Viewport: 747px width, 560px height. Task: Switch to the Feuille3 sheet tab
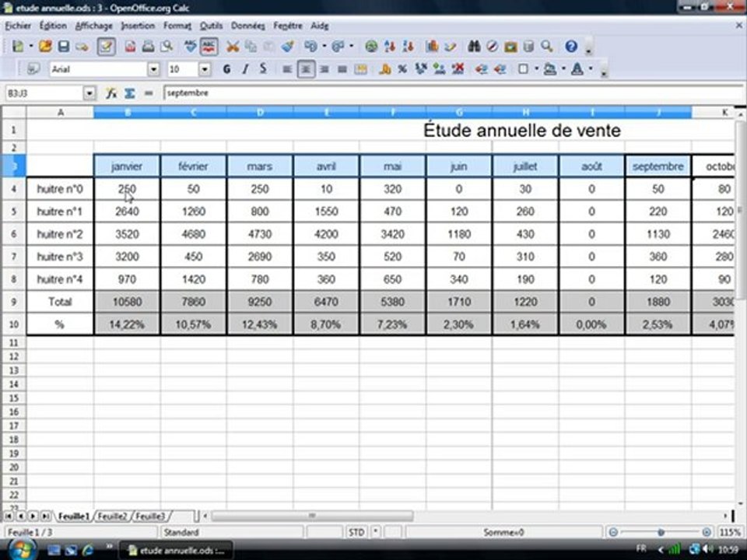pos(150,516)
